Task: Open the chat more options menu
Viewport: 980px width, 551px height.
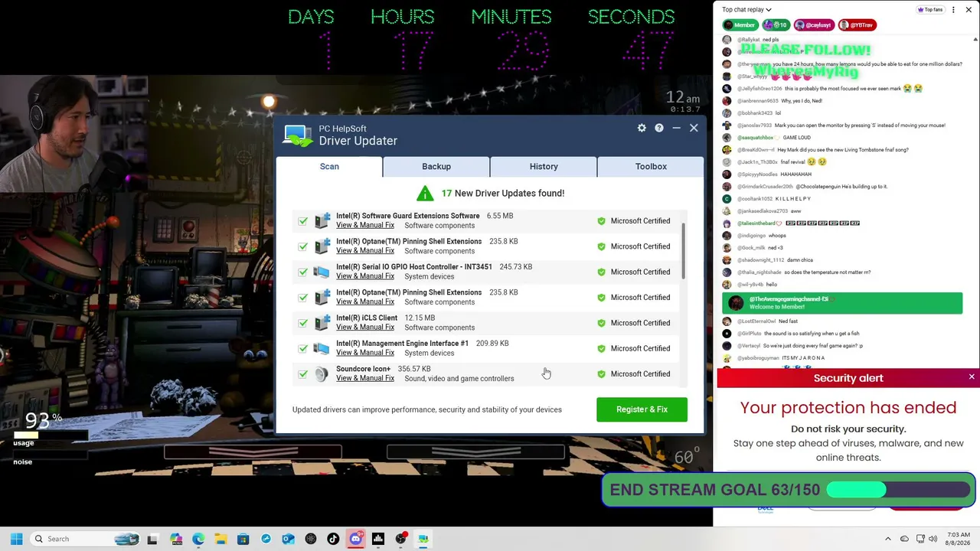Action: tap(953, 10)
